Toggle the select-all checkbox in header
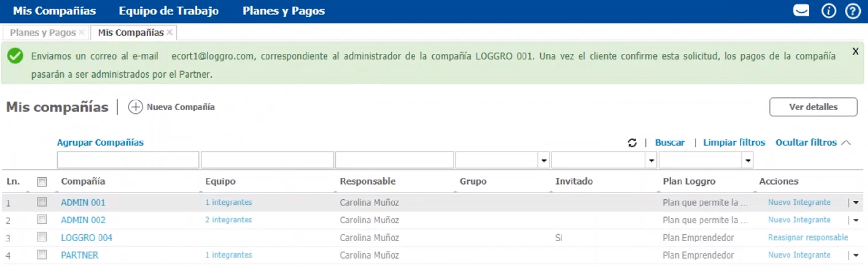This screenshot has width=868, height=271. pyautogui.click(x=42, y=181)
